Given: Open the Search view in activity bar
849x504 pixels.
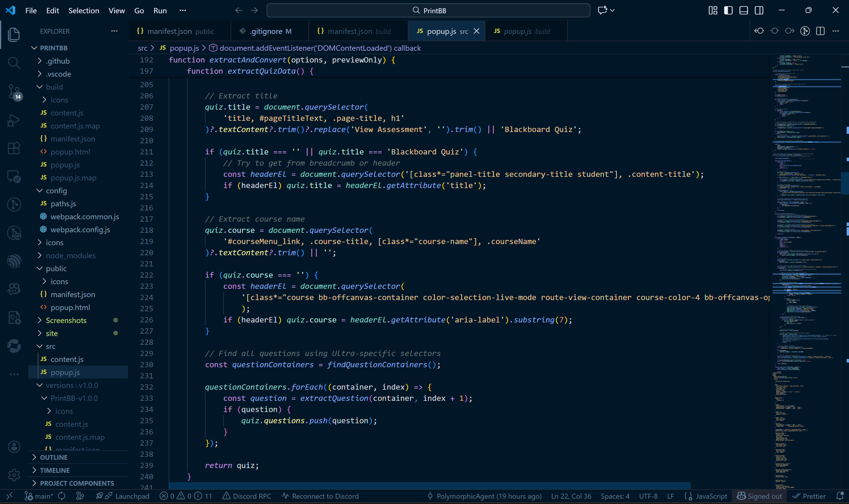Looking at the screenshot, I should (14, 62).
